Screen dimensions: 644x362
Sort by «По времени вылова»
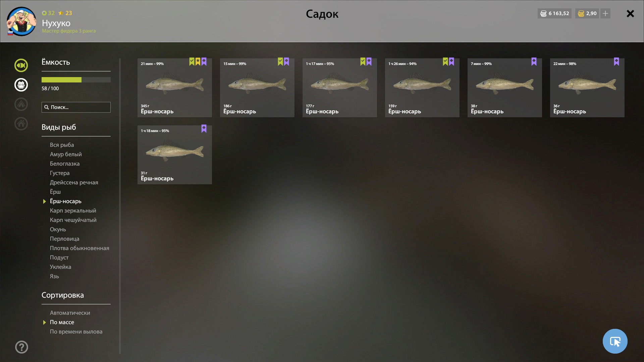click(x=76, y=331)
